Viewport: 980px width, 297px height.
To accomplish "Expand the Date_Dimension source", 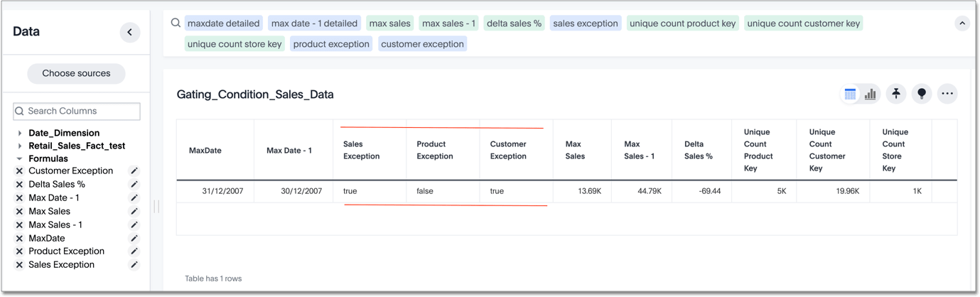I will click(20, 133).
